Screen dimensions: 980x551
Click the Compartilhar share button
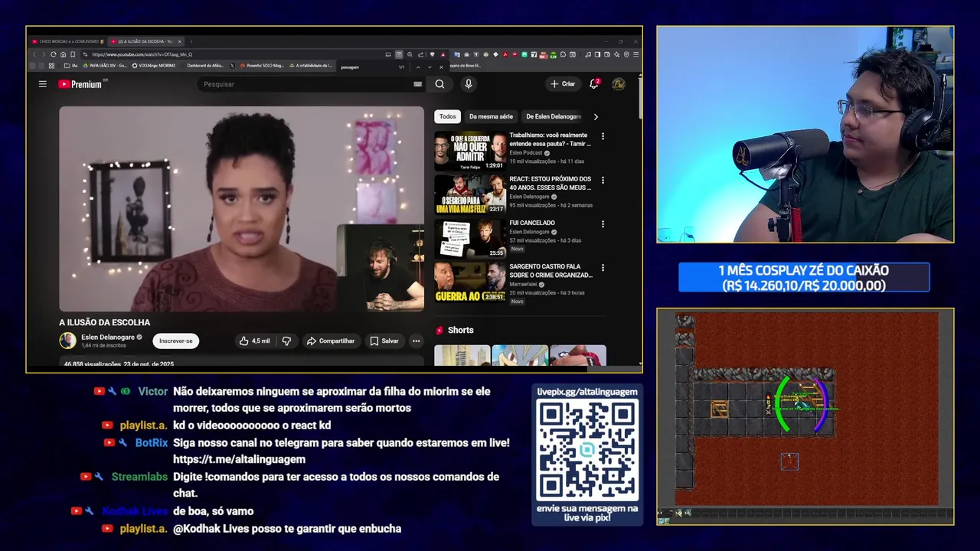(x=331, y=341)
